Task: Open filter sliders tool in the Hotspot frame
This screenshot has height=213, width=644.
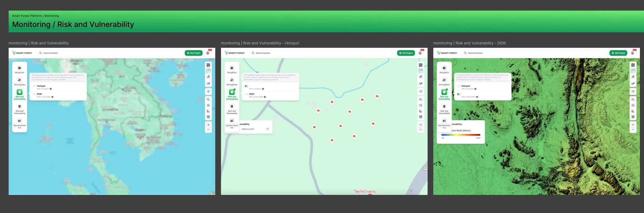Action: (421, 105)
